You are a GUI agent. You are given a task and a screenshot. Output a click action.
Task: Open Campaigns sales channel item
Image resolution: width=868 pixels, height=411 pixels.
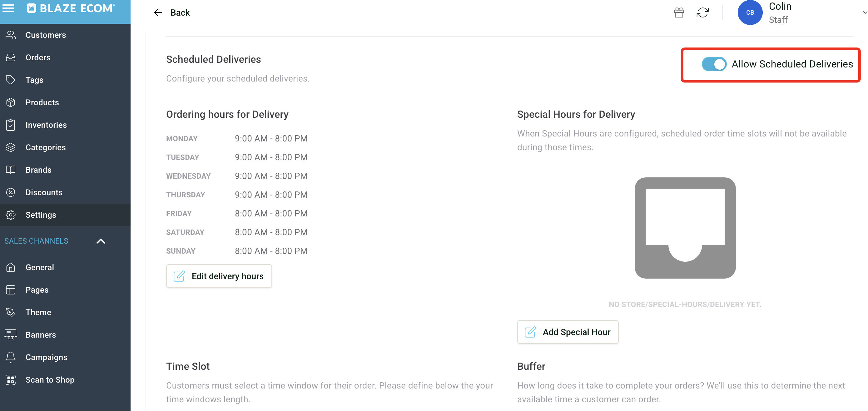(65, 357)
